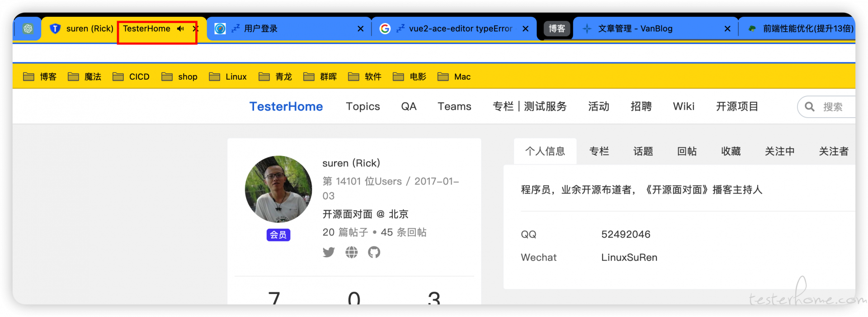Open the 博客 bookmarks folder
The image size is (868, 317).
(40, 77)
